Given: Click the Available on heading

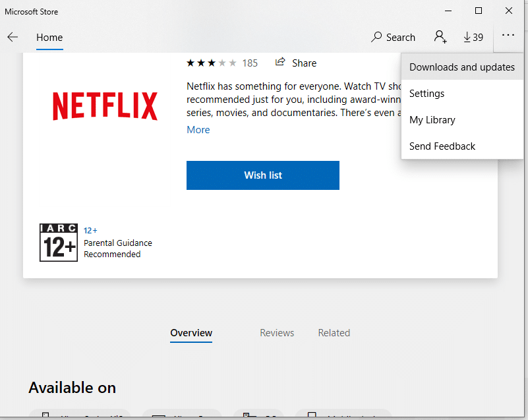Looking at the screenshot, I should click(73, 387).
